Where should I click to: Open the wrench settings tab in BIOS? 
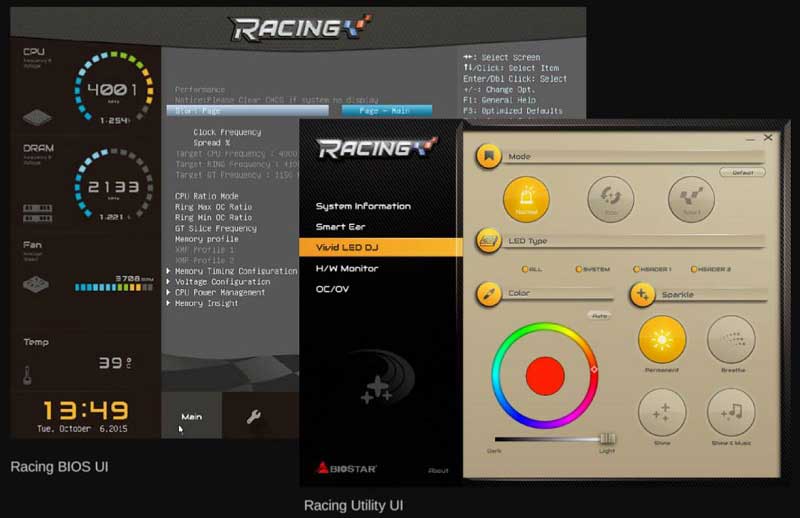click(x=254, y=417)
